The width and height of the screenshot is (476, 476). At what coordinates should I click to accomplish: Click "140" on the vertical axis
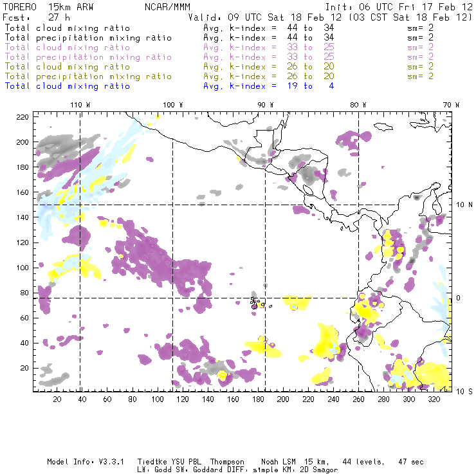[23, 217]
